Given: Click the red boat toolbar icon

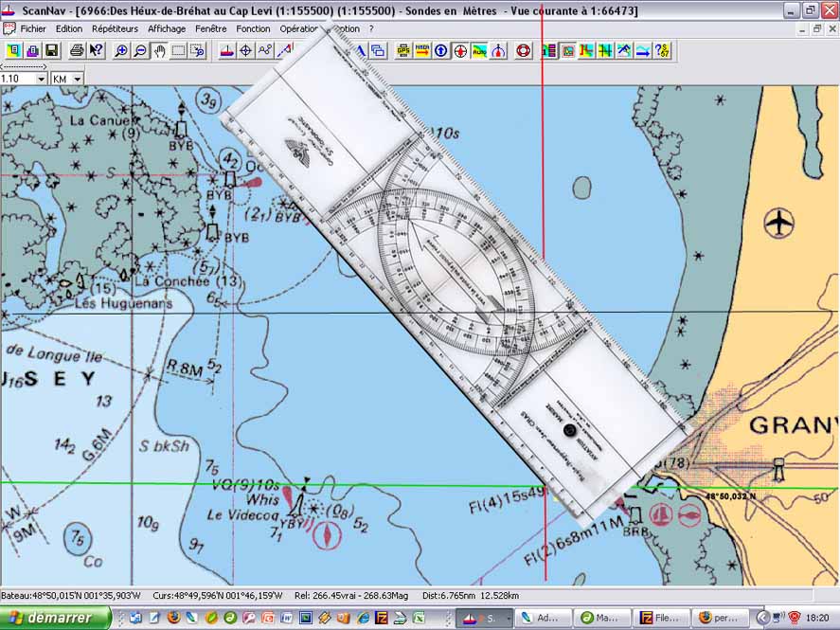Looking at the screenshot, I should 227,50.
